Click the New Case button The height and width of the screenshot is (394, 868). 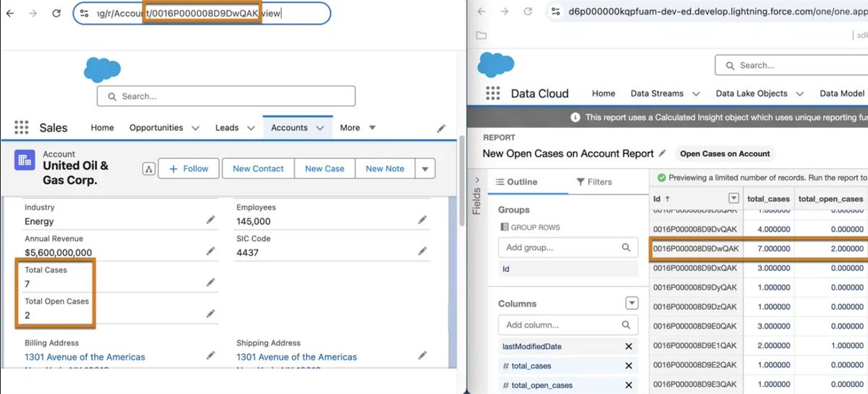pyautogui.click(x=325, y=169)
